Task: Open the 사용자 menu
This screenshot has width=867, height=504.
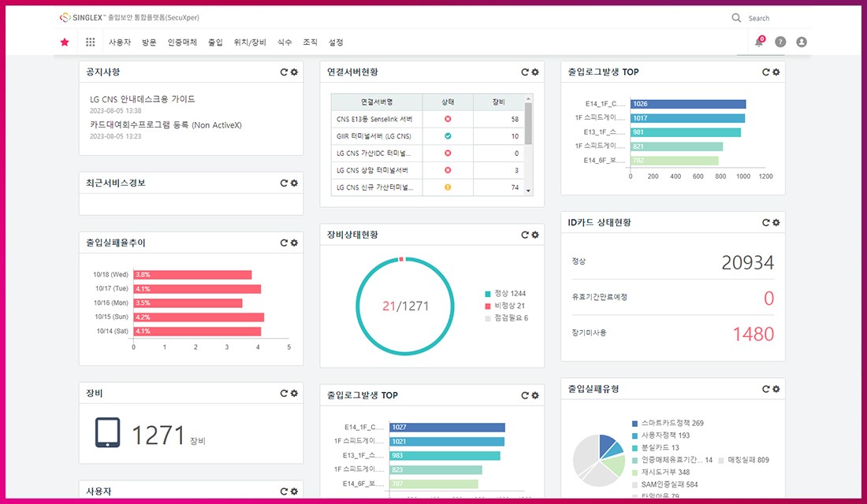Action: point(120,43)
